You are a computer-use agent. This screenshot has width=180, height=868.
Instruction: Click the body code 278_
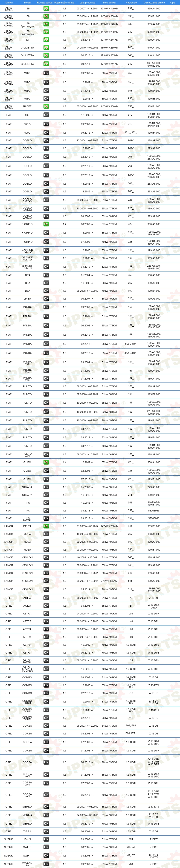click(131, 495)
